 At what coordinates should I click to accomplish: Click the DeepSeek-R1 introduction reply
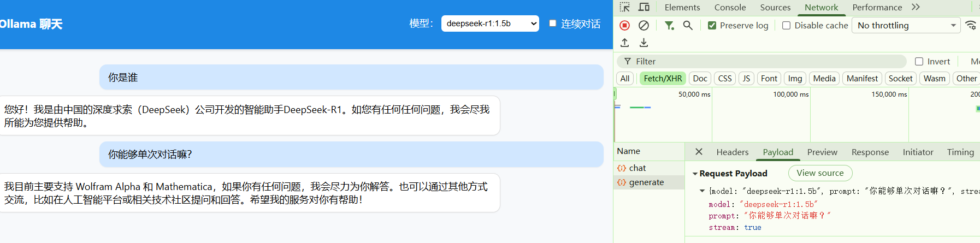(249, 116)
